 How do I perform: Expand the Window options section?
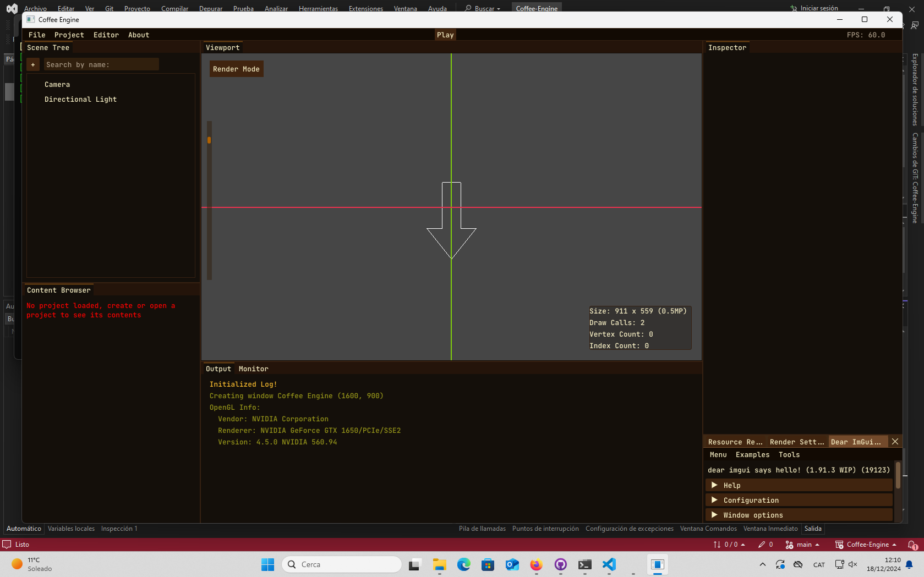799,515
